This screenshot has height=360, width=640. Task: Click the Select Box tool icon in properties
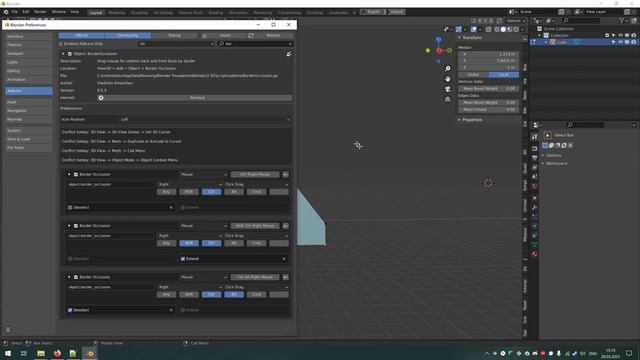tap(547, 135)
